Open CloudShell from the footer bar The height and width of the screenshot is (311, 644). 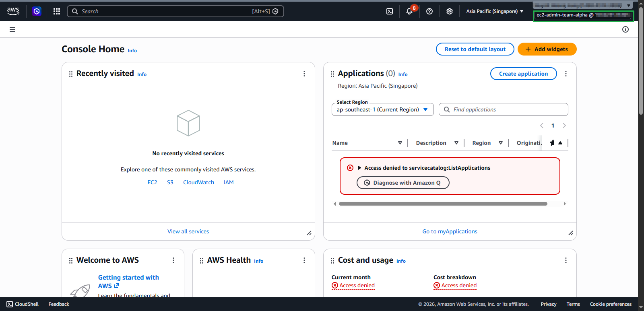[23, 304]
